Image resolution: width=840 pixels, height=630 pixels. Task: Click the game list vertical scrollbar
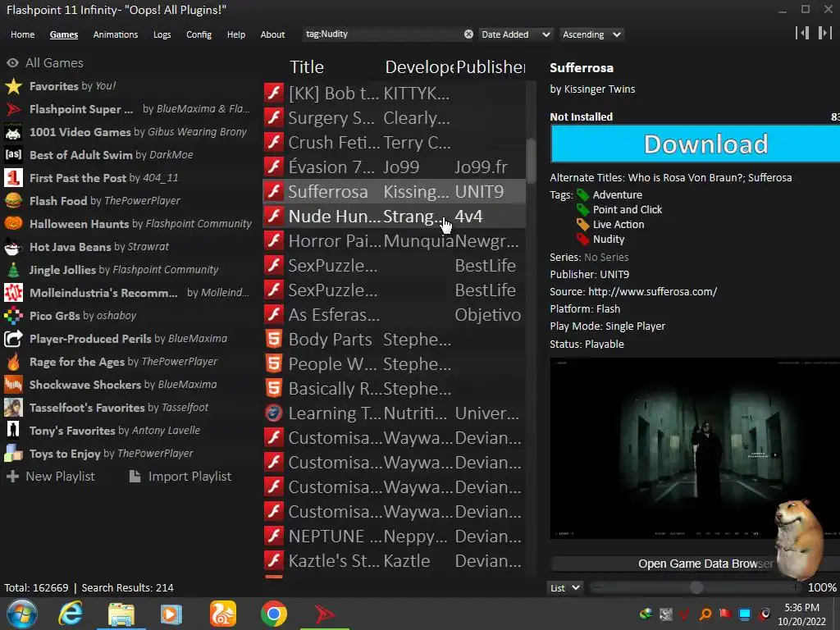531,161
